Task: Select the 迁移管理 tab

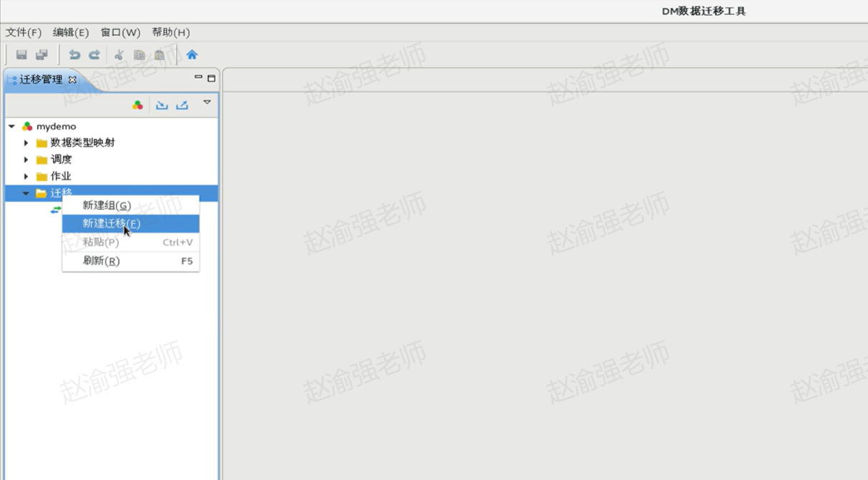Action: point(42,80)
